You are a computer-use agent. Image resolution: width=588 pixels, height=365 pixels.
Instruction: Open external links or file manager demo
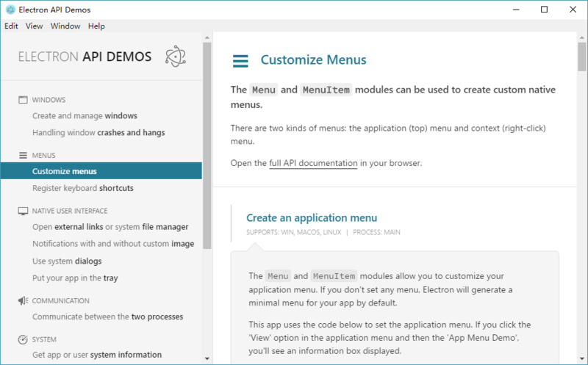[110, 227]
